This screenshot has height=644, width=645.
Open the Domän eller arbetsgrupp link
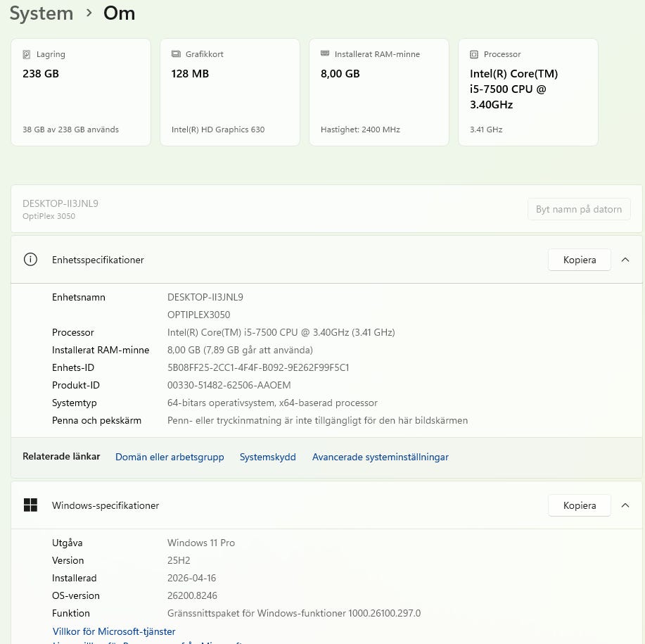(x=170, y=457)
